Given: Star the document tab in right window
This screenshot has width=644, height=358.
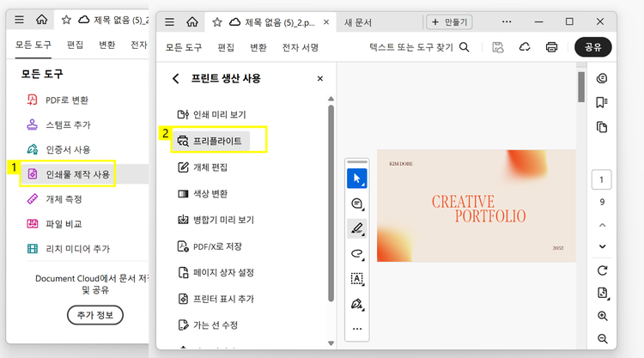Looking at the screenshot, I should point(217,22).
